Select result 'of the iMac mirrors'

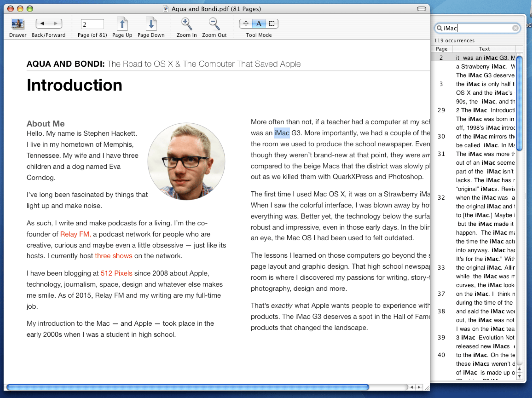point(473,136)
